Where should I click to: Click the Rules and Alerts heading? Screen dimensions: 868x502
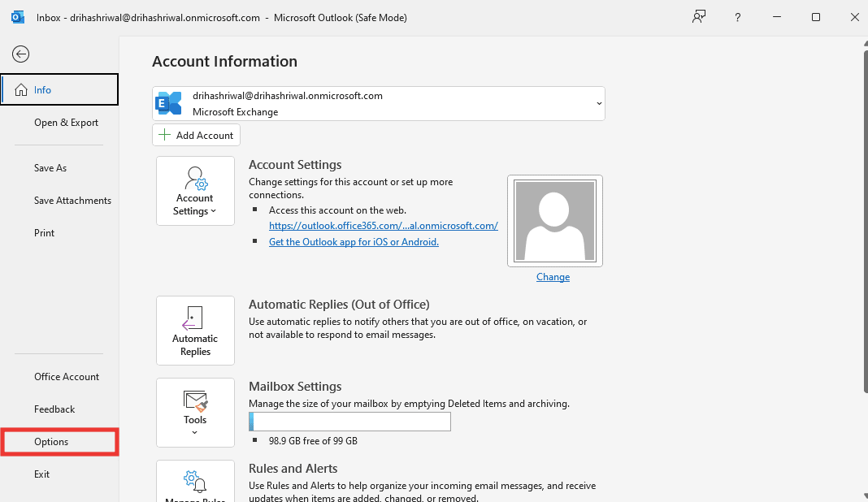click(x=293, y=468)
